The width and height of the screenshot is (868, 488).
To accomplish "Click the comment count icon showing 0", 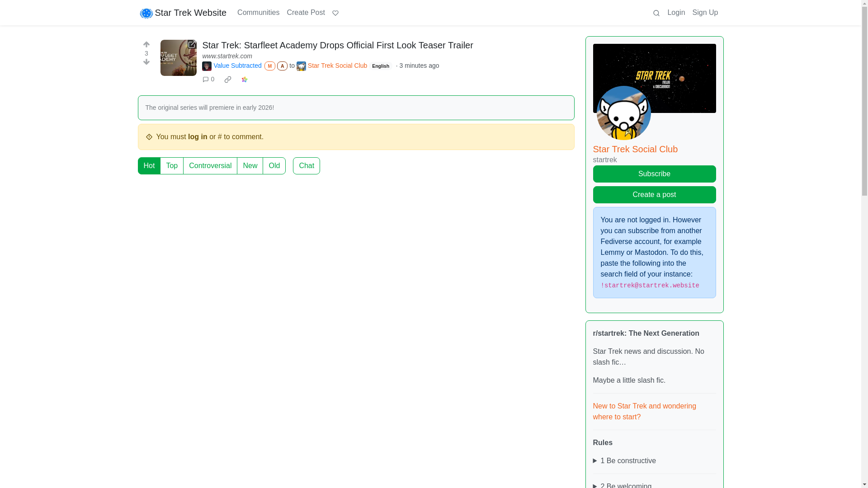I will (208, 80).
